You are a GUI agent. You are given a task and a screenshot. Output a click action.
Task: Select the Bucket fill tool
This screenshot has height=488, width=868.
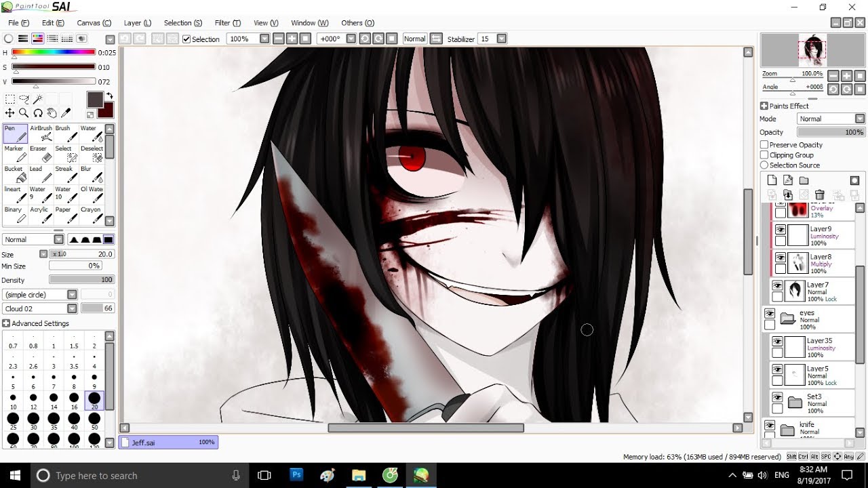pos(16,174)
